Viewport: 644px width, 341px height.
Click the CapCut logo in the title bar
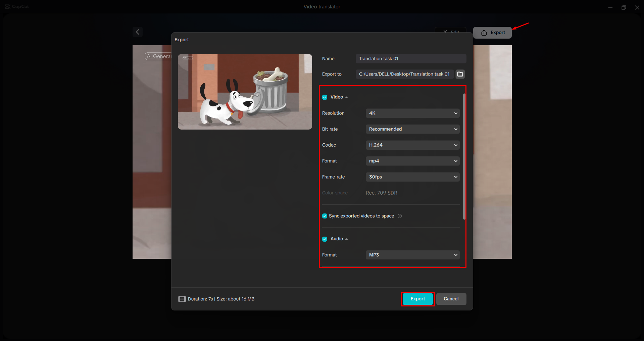click(8, 6)
